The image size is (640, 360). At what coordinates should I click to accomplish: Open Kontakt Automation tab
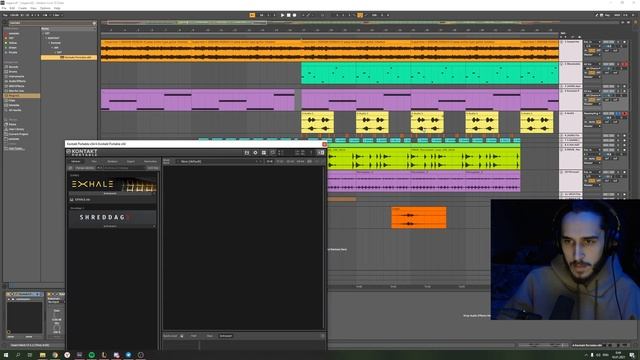150,162
